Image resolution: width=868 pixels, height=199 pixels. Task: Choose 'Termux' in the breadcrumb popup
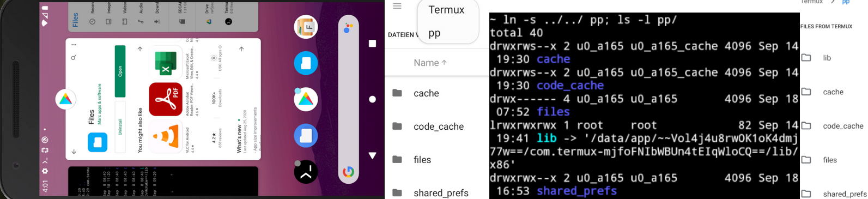point(446,10)
